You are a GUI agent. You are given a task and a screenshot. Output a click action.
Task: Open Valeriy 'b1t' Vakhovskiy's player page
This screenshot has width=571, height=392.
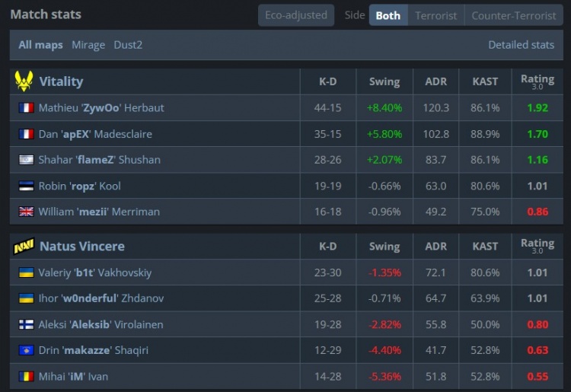pos(94,272)
